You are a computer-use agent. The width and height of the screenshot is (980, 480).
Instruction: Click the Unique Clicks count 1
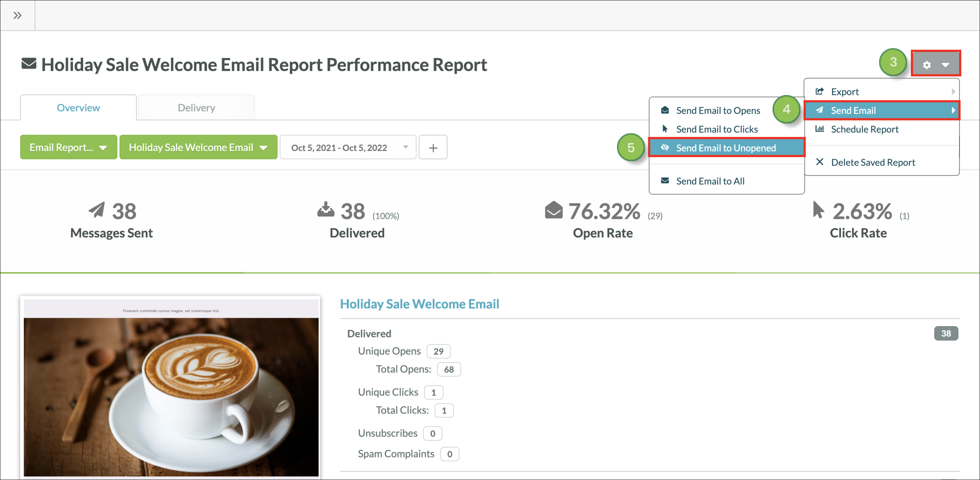coord(433,392)
